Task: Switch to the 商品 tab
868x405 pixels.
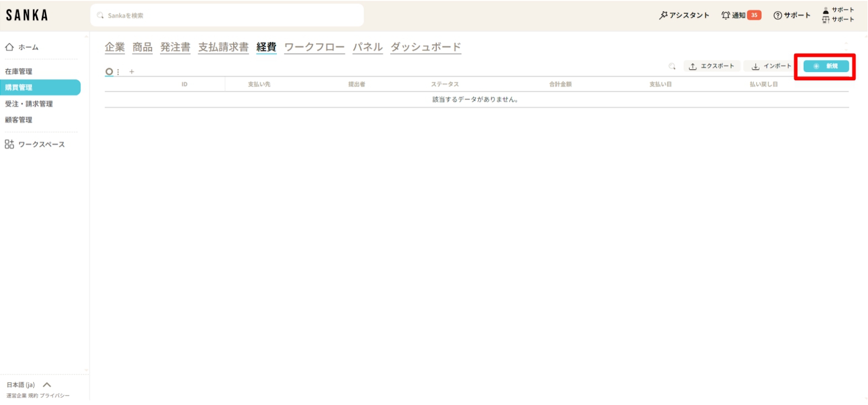Action: pyautogui.click(x=142, y=47)
